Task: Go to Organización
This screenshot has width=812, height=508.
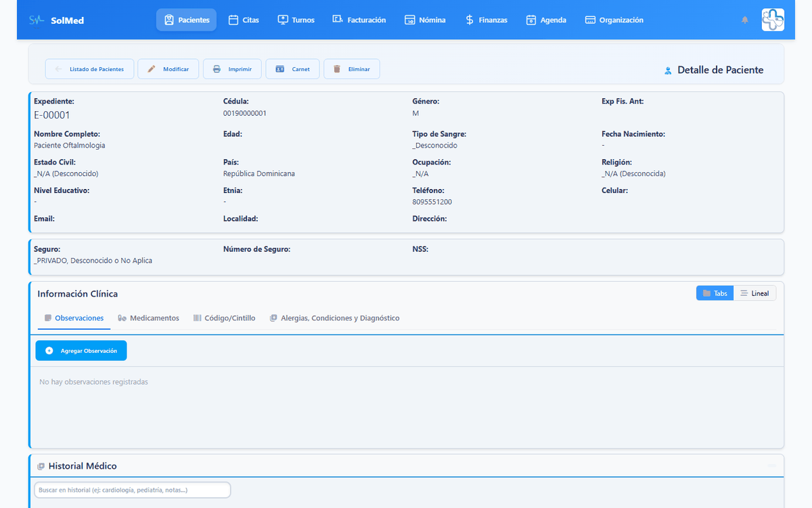Action: 614,20
